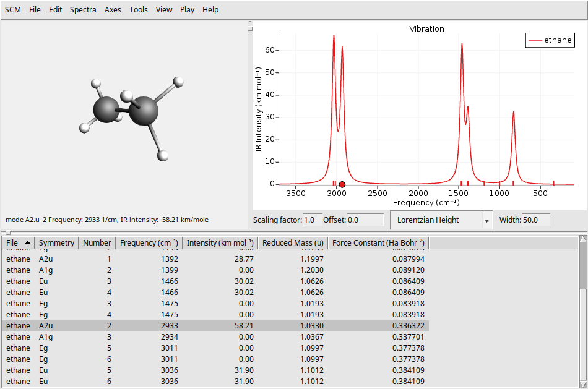This screenshot has width=588, height=389.
Task: Open the View menu
Action: pyautogui.click(x=164, y=9)
